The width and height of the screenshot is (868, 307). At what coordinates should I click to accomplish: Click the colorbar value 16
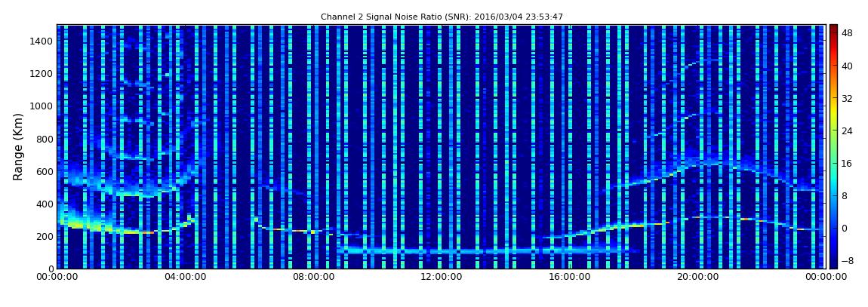tap(847, 163)
